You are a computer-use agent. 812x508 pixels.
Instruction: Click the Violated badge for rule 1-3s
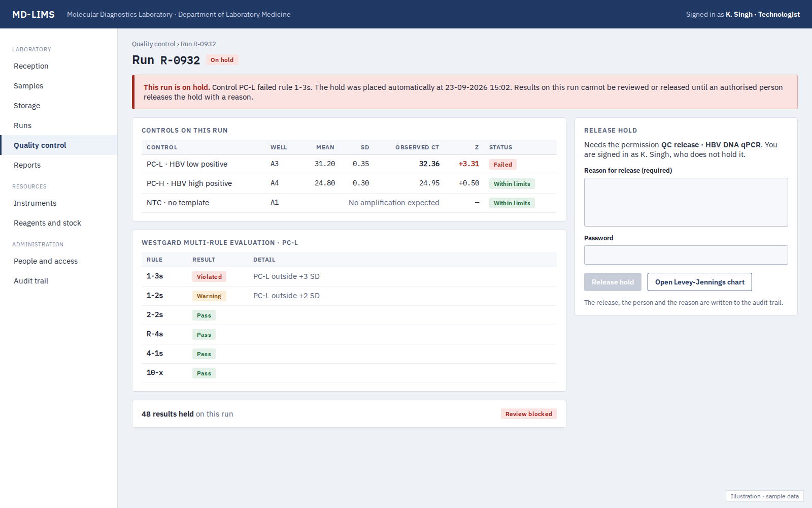click(x=209, y=277)
